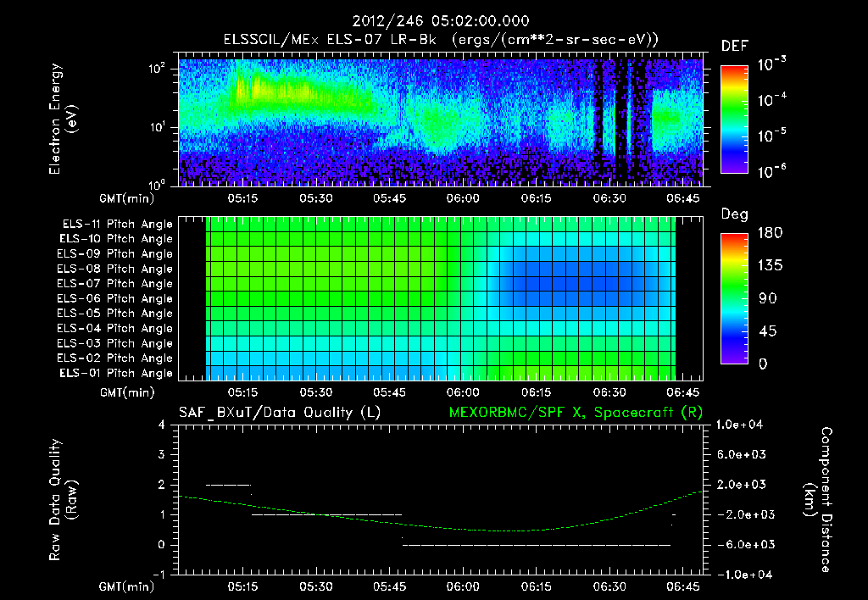
Task: Click the GMT(min) label under bottom plot
Action: (127, 586)
